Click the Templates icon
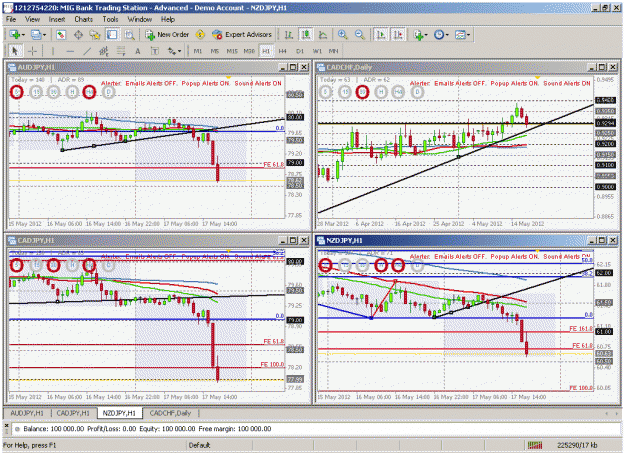625x453 pixels. (x=460, y=35)
